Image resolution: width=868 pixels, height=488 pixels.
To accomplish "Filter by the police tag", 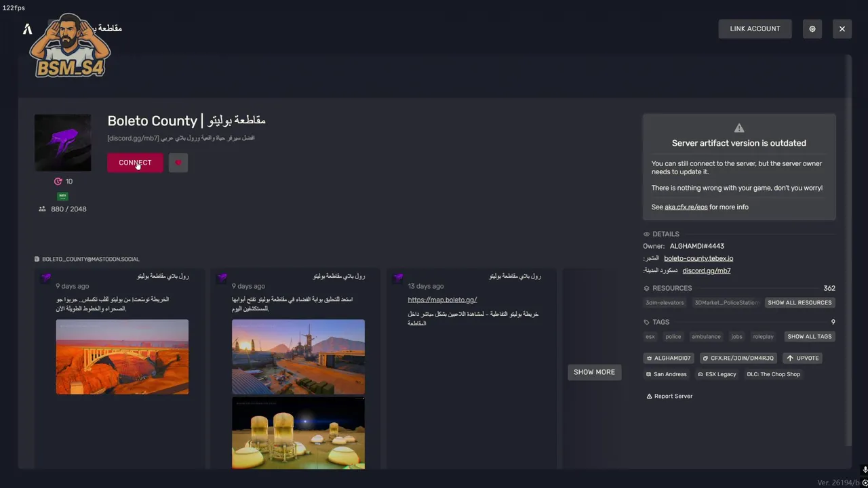I will point(673,337).
